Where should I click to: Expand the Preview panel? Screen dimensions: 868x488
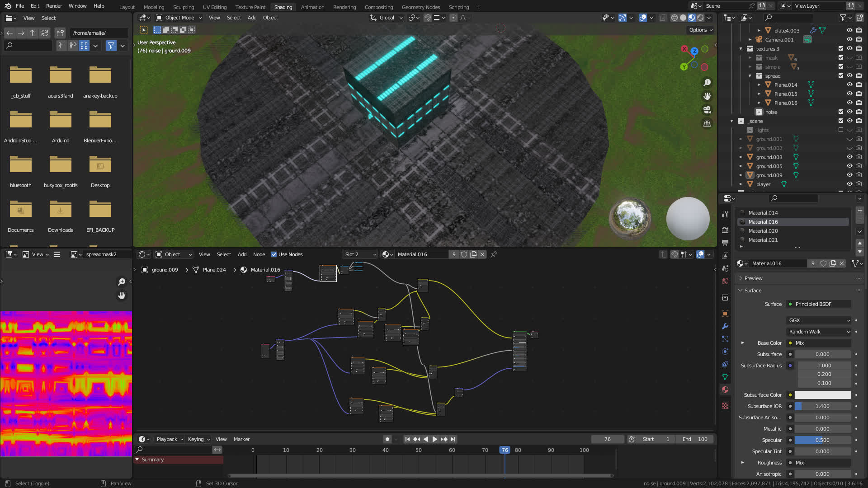pyautogui.click(x=753, y=278)
